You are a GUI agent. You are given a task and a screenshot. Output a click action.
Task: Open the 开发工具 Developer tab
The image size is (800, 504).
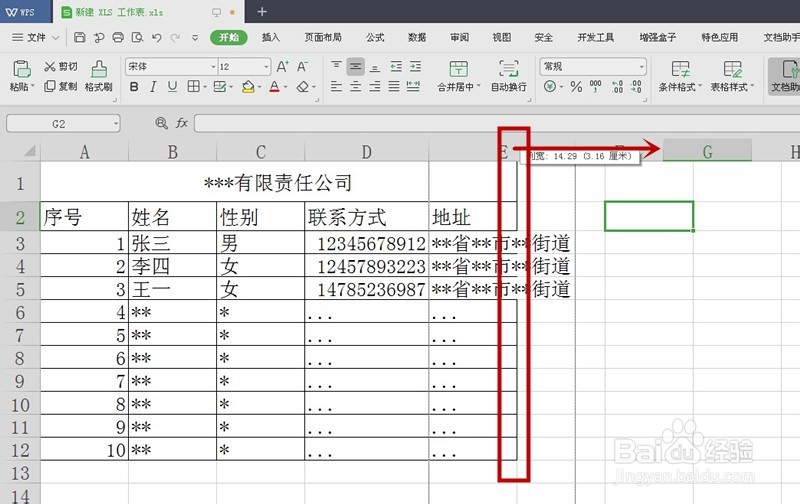(595, 37)
